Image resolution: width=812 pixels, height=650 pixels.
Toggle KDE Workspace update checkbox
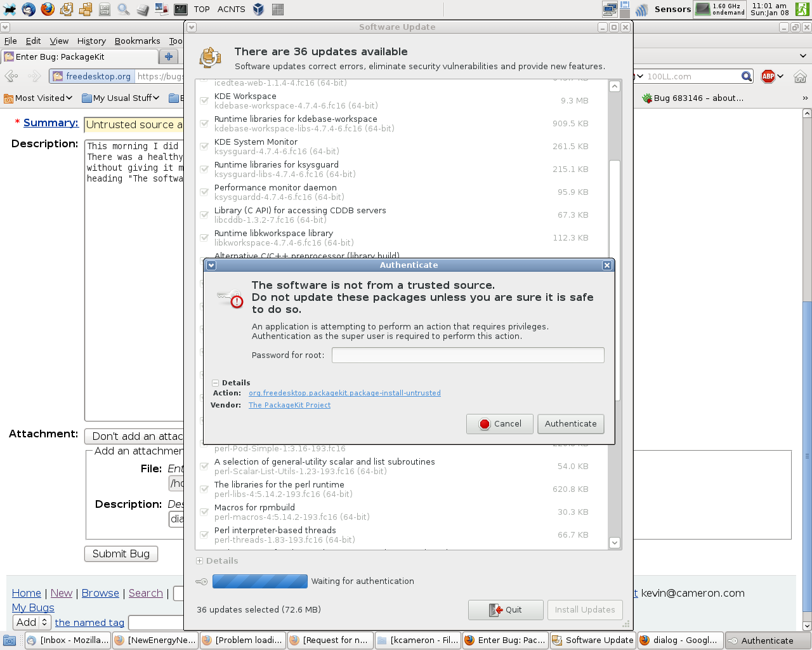coord(204,100)
